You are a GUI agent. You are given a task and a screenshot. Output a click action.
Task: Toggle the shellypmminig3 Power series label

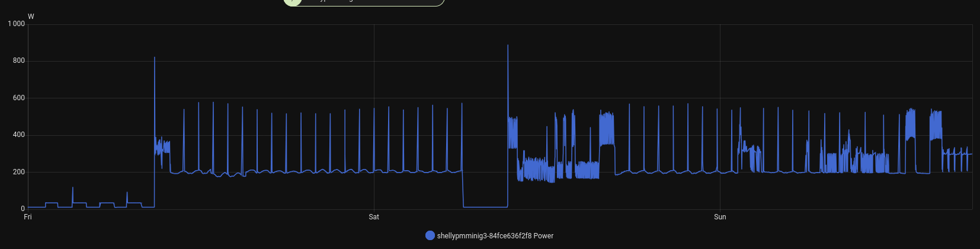495,236
